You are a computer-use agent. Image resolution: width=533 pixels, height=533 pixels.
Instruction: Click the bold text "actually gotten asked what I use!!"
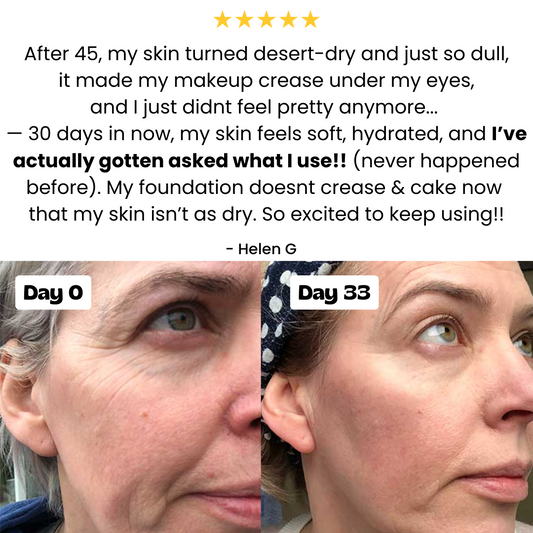click(x=179, y=161)
